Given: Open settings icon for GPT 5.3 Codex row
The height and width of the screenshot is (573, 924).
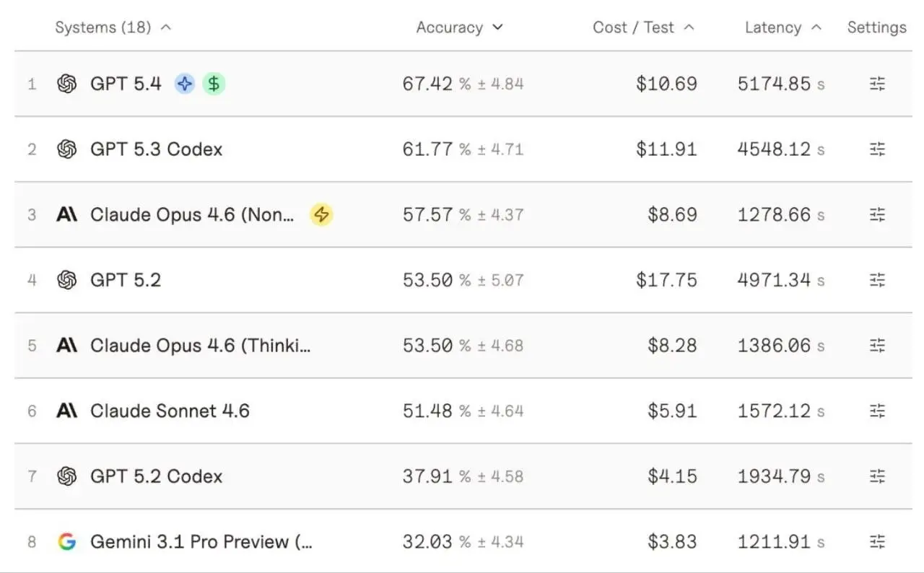Looking at the screenshot, I should pyautogui.click(x=877, y=149).
